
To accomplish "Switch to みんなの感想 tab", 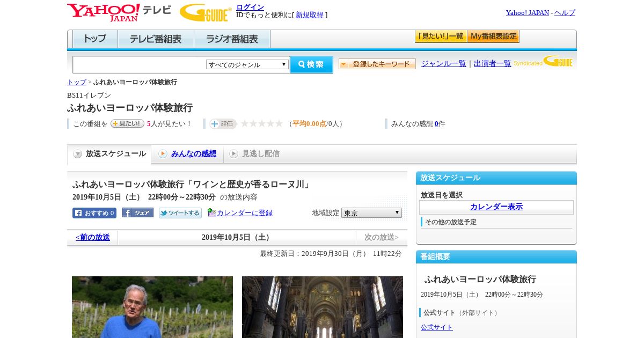I will 194,154.
